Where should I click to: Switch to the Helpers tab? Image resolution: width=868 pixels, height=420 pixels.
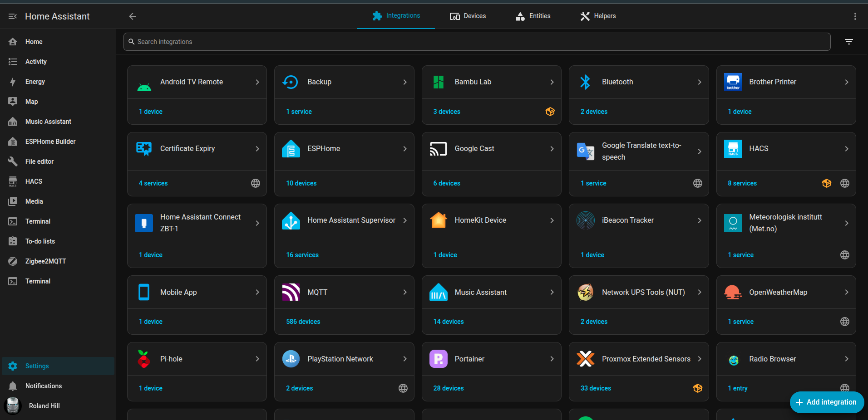[598, 16]
